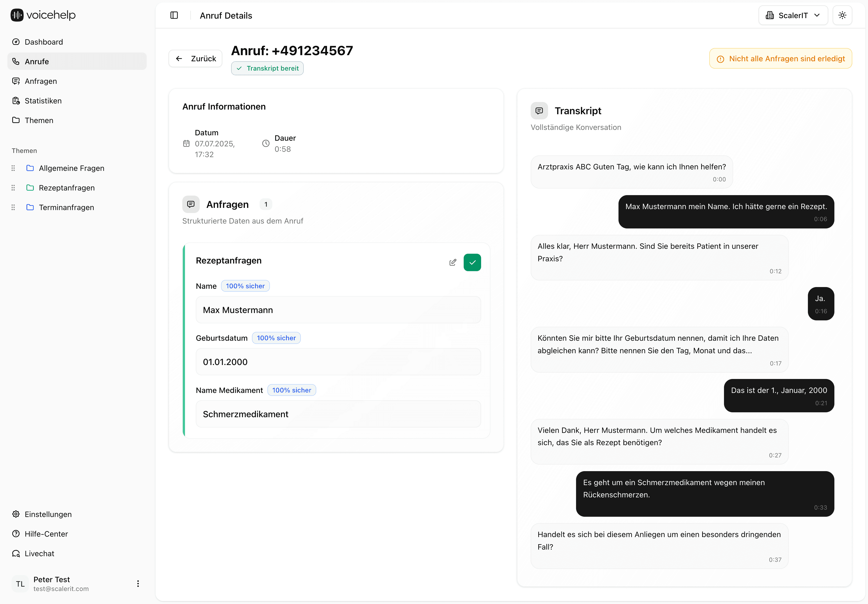Start a Livechat from the sidebar
This screenshot has width=868, height=604.
click(x=39, y=554)
